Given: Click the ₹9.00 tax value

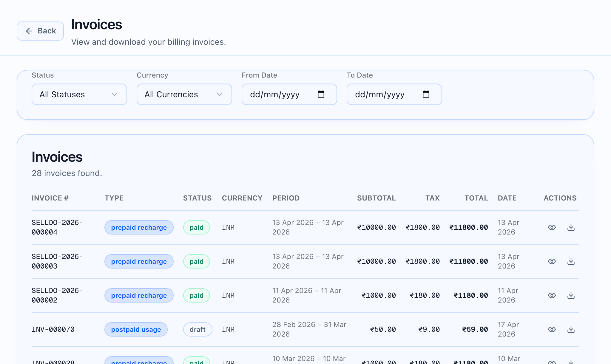Looking at the screenshot, I should pos(429,329).
